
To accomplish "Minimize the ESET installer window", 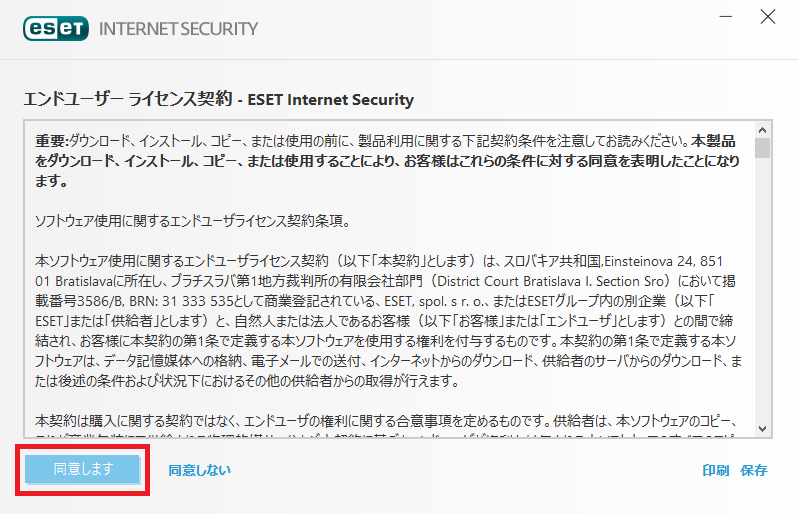I will click(726, 17).
